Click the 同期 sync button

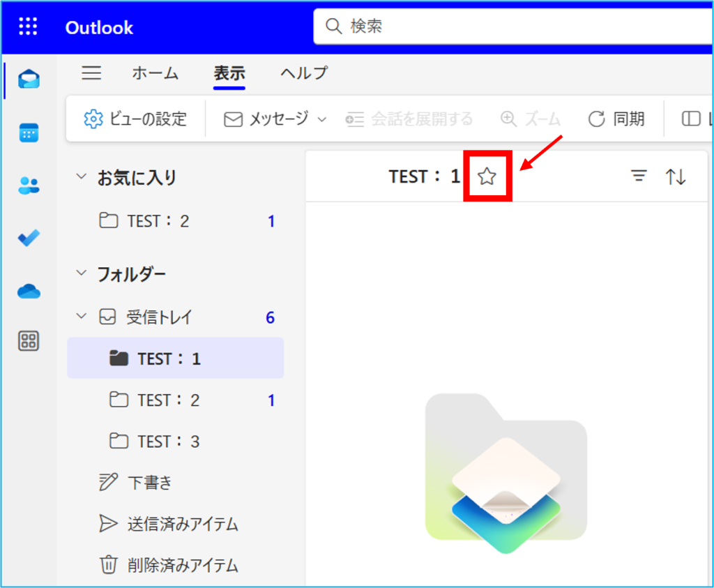coord(616,119)
